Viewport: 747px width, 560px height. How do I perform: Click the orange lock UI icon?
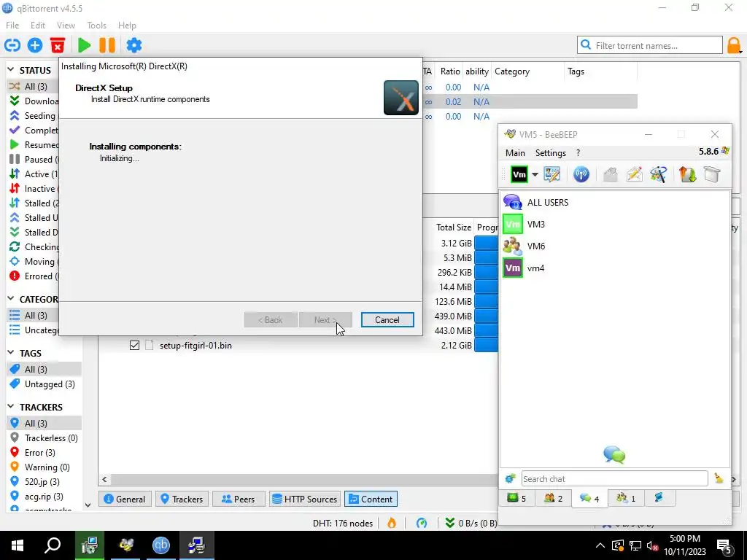tap(734, 46)
